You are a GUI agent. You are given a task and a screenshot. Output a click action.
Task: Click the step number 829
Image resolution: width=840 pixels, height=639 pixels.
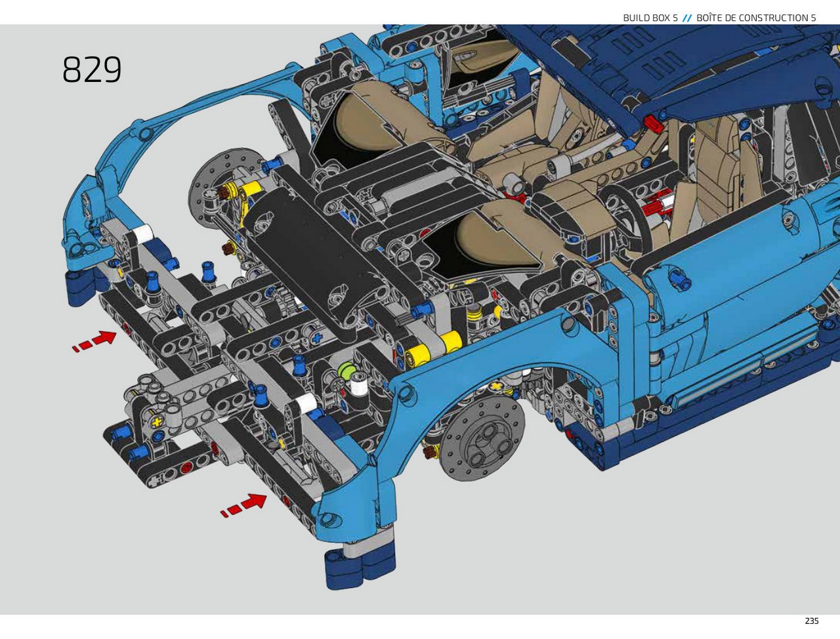(x=92, y=70)
